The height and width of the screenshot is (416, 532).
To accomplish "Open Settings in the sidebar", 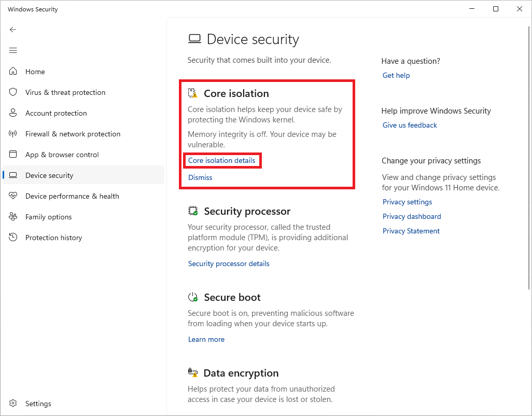I will tap(38, 404).
